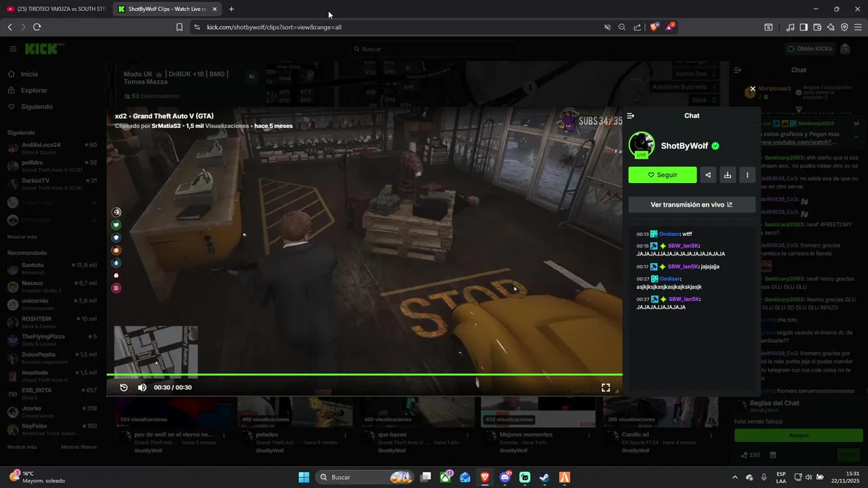Image resolution: width=868 pixels, height=488 pixels.
Task: Close the clip popup with the X
Action: click(x=753, y=89)
